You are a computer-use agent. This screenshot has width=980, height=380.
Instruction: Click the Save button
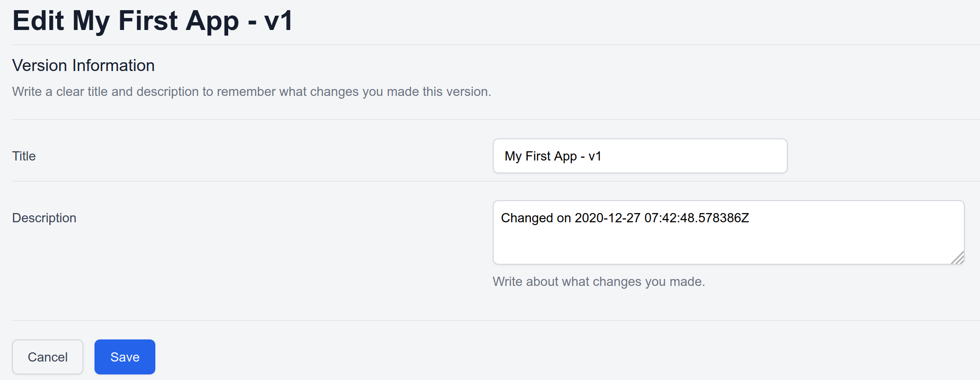[125, 357]
